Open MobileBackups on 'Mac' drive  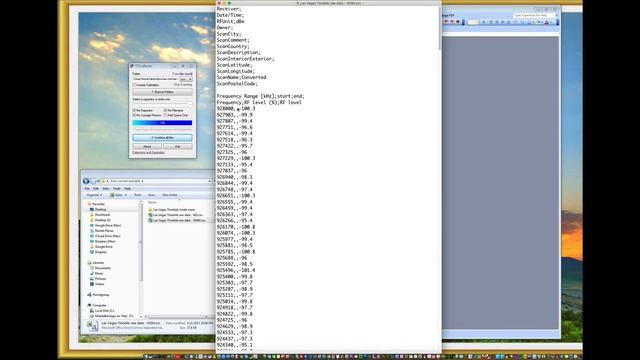pos(114,316)
